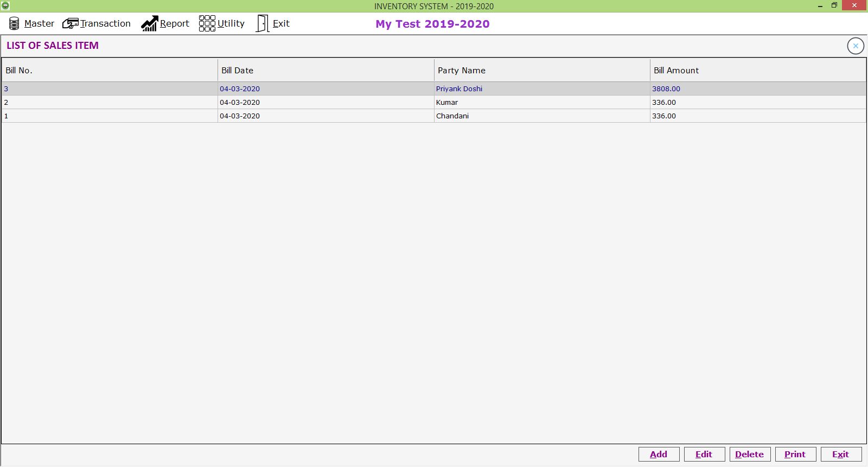
Task: Close the List of Sales Item panel
Action: (856, 46)
